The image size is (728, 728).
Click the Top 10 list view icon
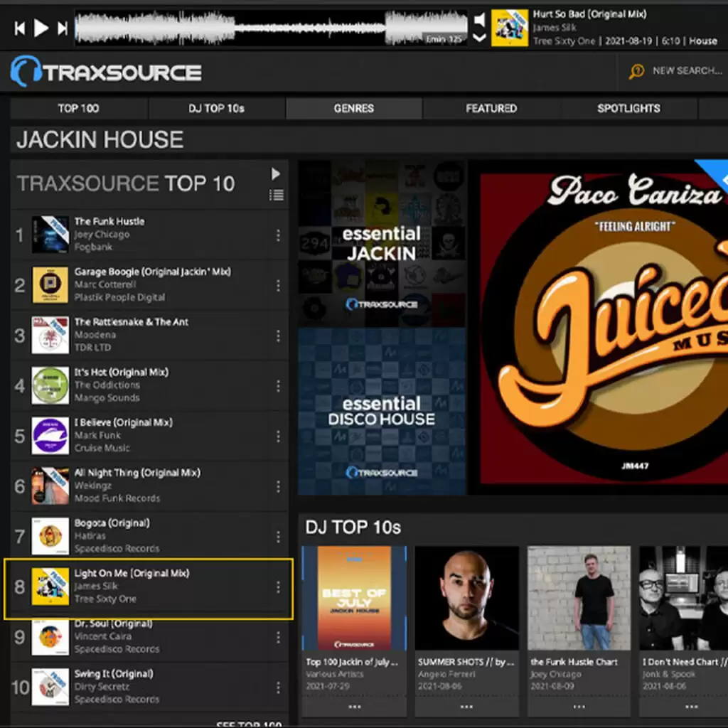(276, 195)
